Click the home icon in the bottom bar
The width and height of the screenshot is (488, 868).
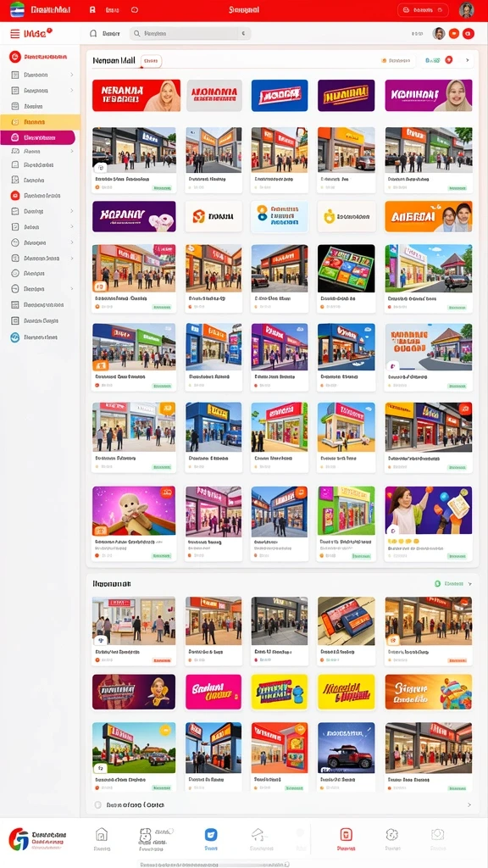coord(102,835)
